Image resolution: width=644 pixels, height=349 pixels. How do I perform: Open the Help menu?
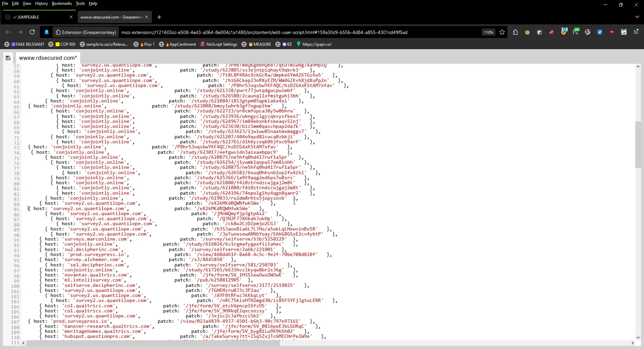93,3
